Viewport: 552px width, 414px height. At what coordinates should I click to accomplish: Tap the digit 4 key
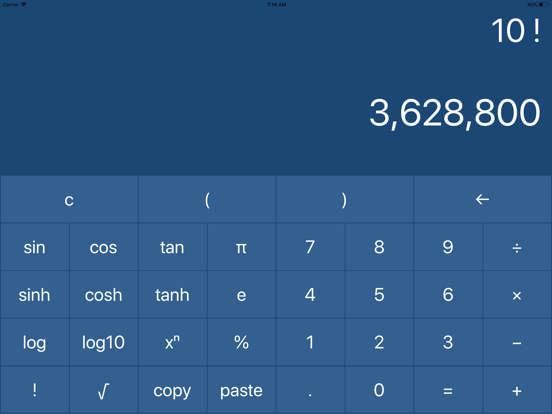(310, 295)
